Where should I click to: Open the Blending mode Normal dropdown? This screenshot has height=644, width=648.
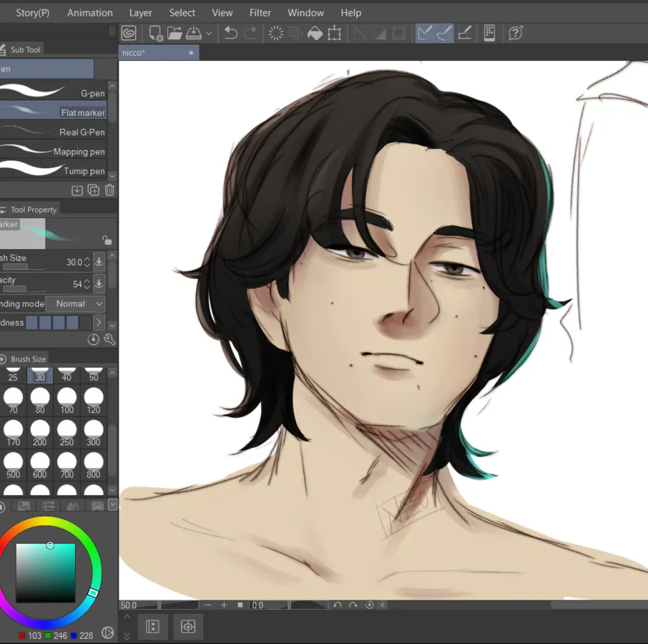pyautogui.click(x=75, y=304)
